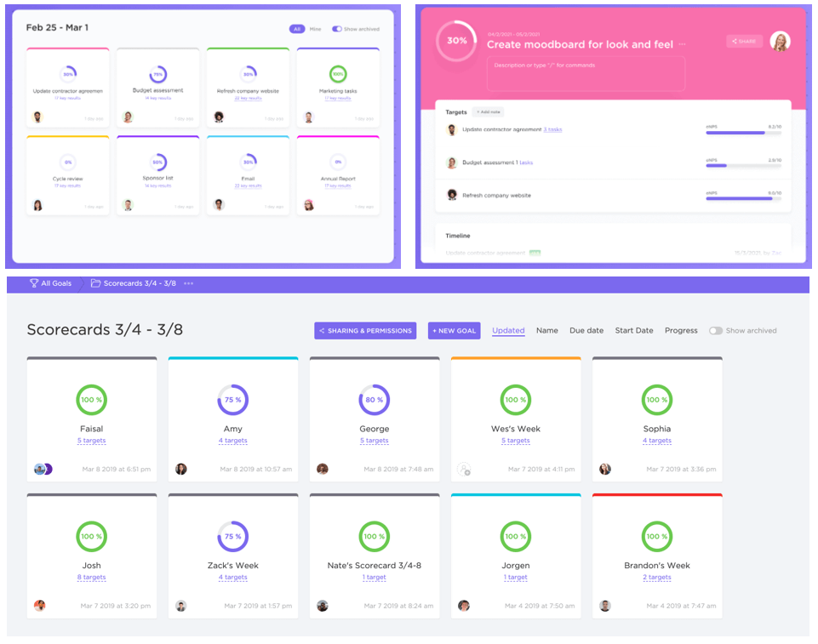Click the Share button on moodboard goal
Screen dimensions: 818x644
coord(744,41)
